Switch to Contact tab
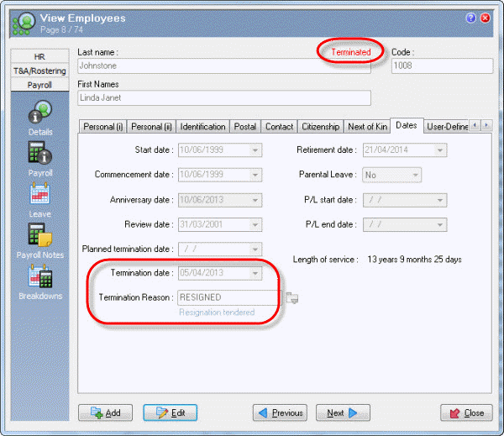The image size is (504, 436). point(280,127)
